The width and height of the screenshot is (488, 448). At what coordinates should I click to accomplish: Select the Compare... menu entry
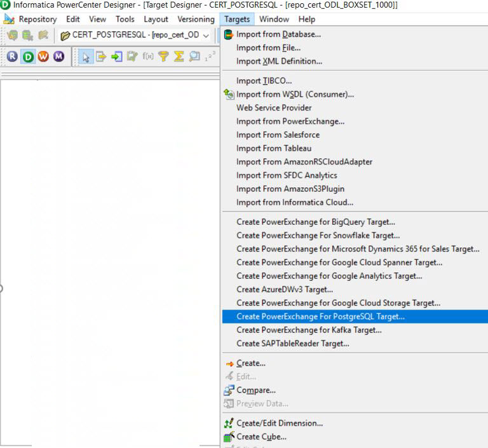pyautogui.click(x=255, y=390)
